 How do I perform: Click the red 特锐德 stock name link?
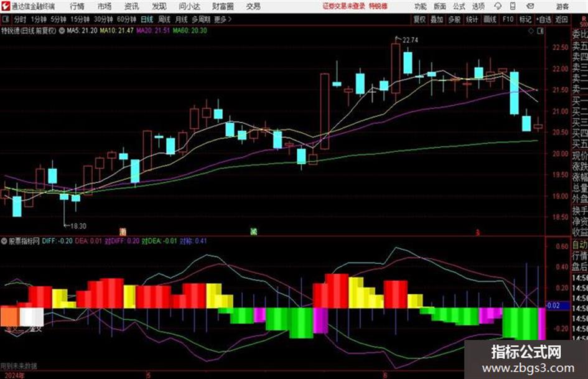point(378,6)
